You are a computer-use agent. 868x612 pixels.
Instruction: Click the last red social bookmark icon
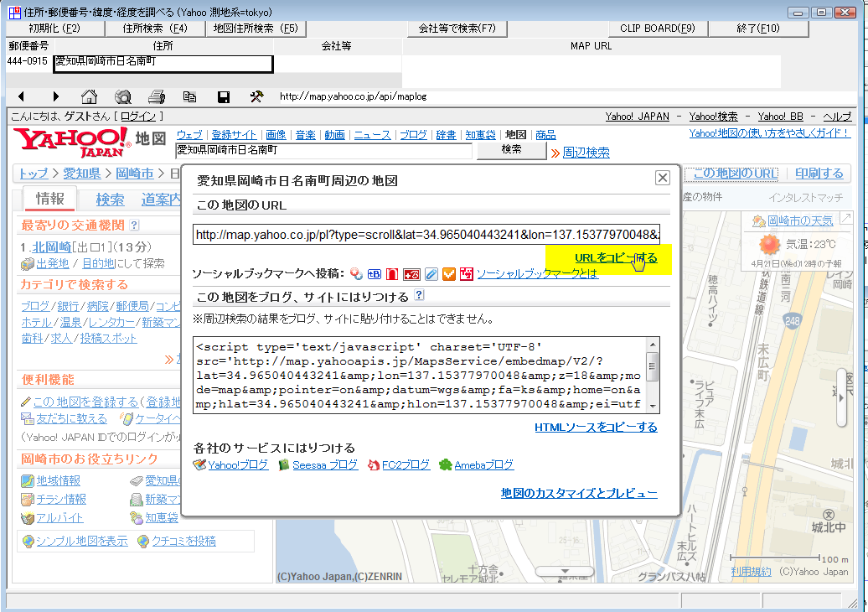tap(467, 273)
